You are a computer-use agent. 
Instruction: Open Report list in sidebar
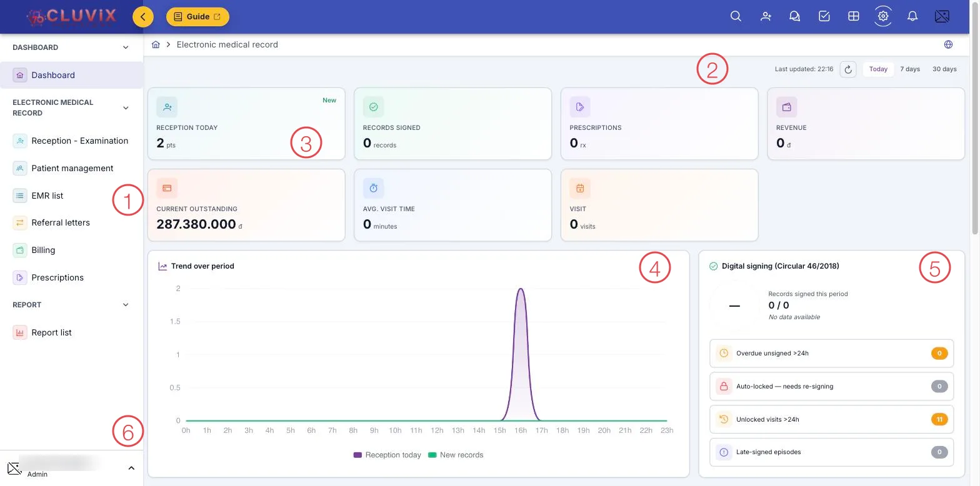tap(71, 332)
